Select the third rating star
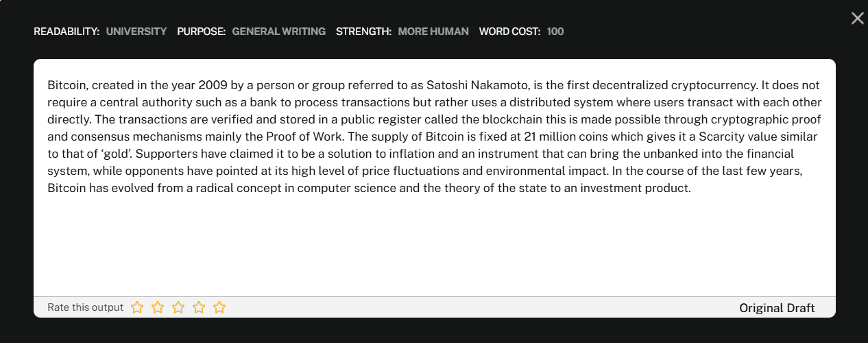 pos(178,307)
